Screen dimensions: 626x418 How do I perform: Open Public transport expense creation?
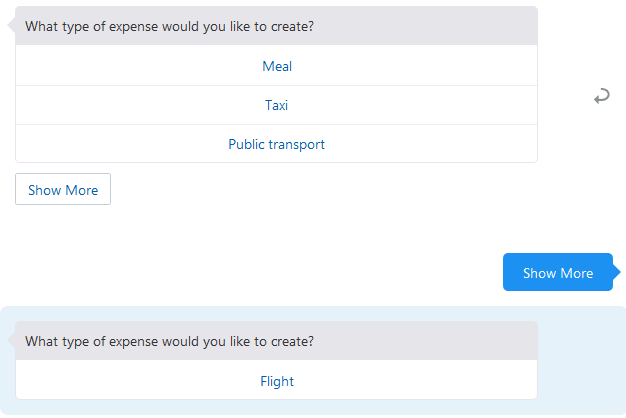(x=277, y=144)
